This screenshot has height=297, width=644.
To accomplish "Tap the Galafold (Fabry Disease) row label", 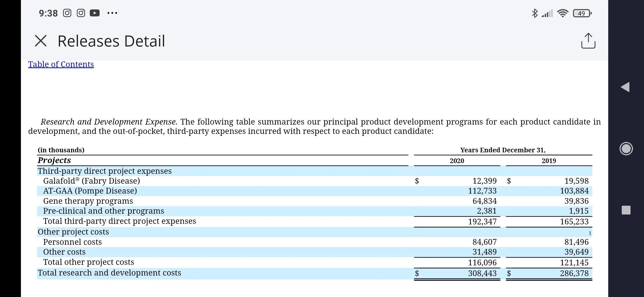I will coord(92,181).
